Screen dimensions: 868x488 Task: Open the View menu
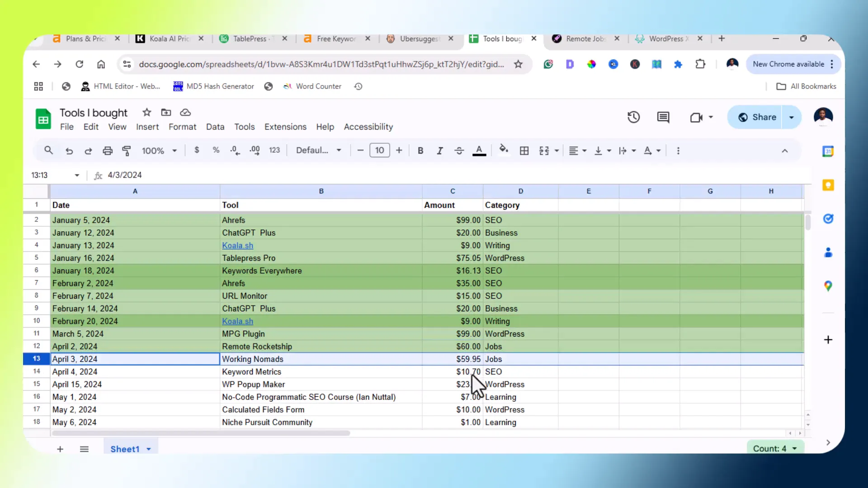117,127
